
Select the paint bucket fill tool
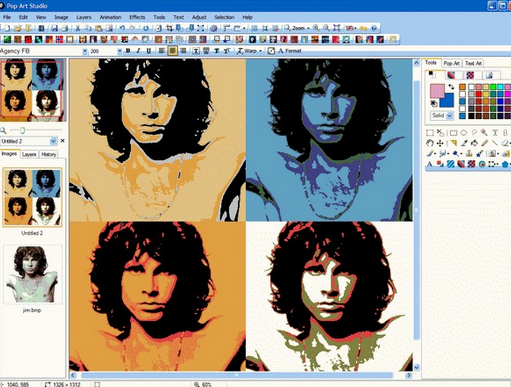(x=474, y=143)
